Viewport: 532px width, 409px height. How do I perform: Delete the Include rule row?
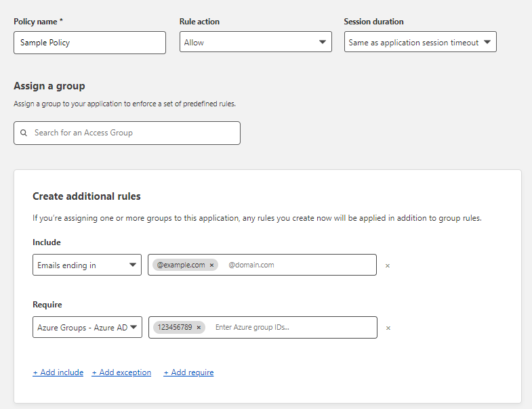click(x=388, y=265)
